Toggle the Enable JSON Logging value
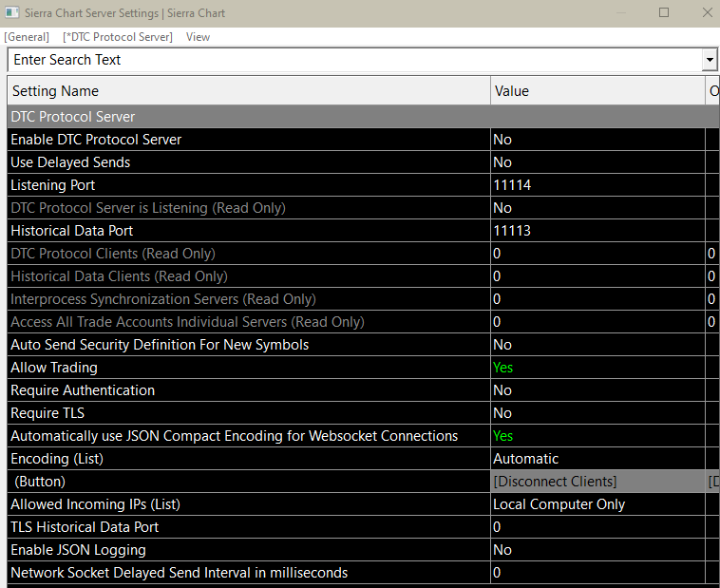Viewport: 720px width, 588px height. pos(597,550)
